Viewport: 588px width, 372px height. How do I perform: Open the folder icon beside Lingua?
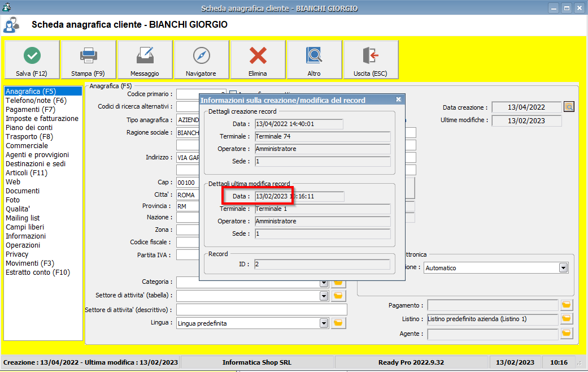pyautogui.click(x=338, y=323)
